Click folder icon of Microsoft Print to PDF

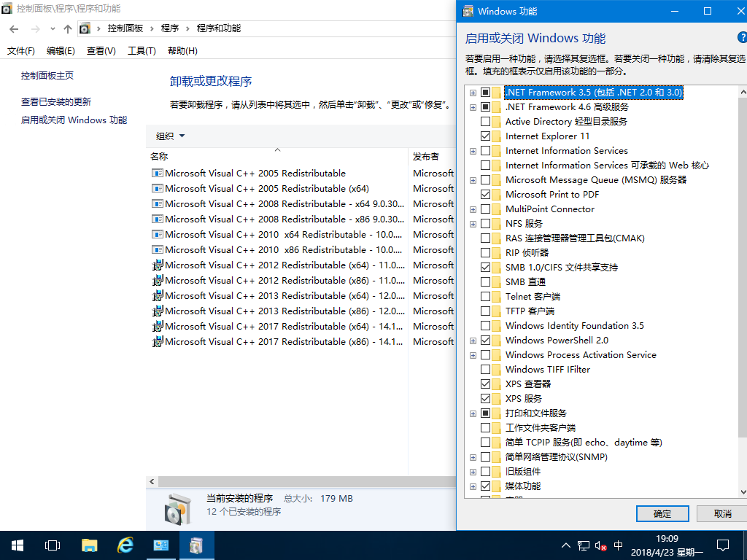click(496, 194)
